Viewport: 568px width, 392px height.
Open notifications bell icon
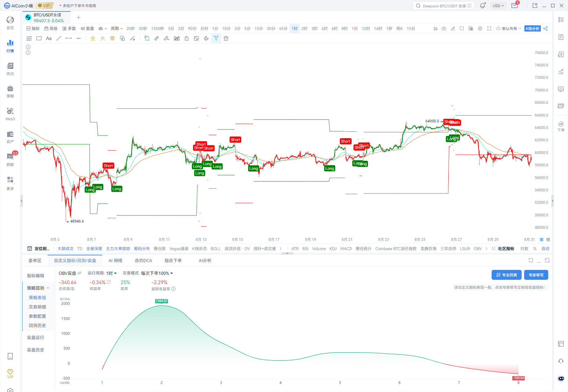(482, 6)
